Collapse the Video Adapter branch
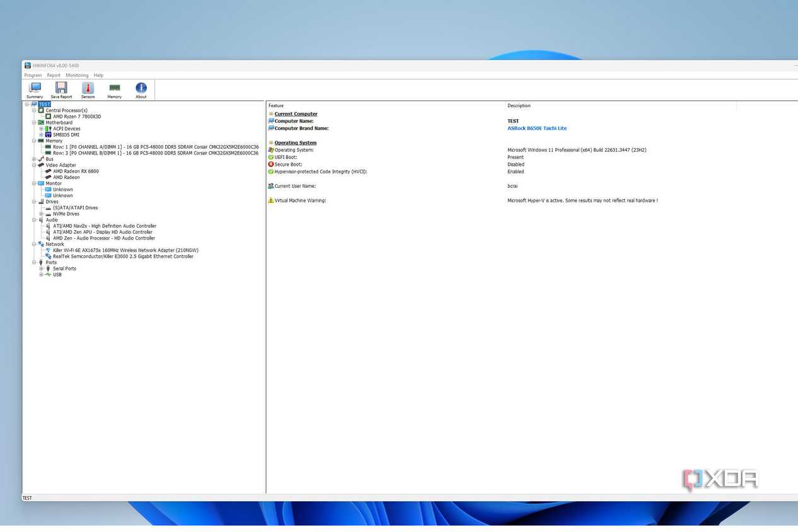Screen dimensions: 798x532 (x=34, y=165)
